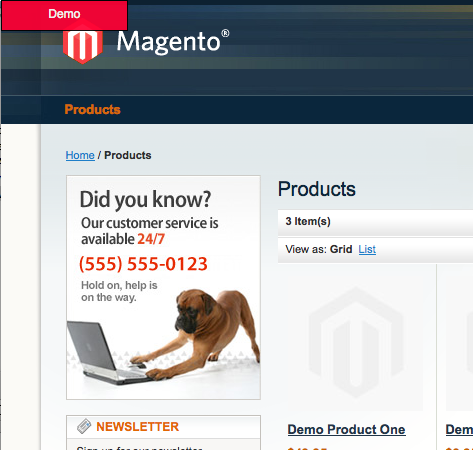
Task: Click the Products page heading
Action: (317, 189)
